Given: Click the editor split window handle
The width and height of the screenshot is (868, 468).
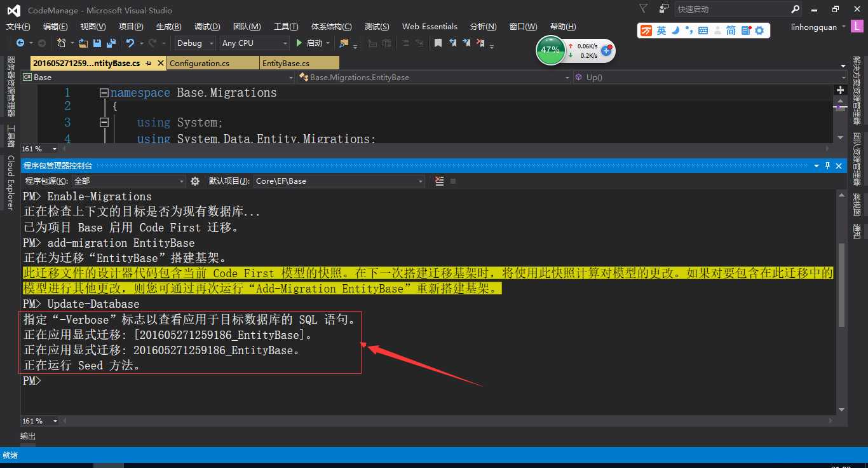Looking at the screenshot, I should pos(841,89).
